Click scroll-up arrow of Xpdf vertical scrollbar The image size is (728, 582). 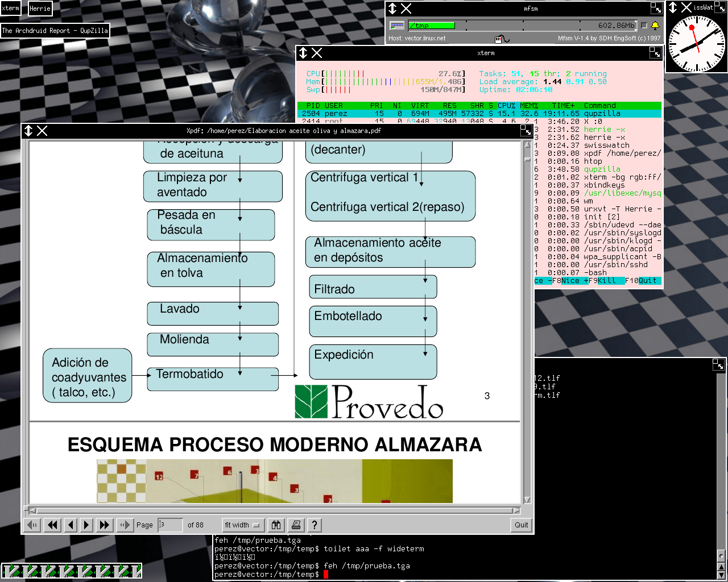pyautogui.click(x=527, y=145)
